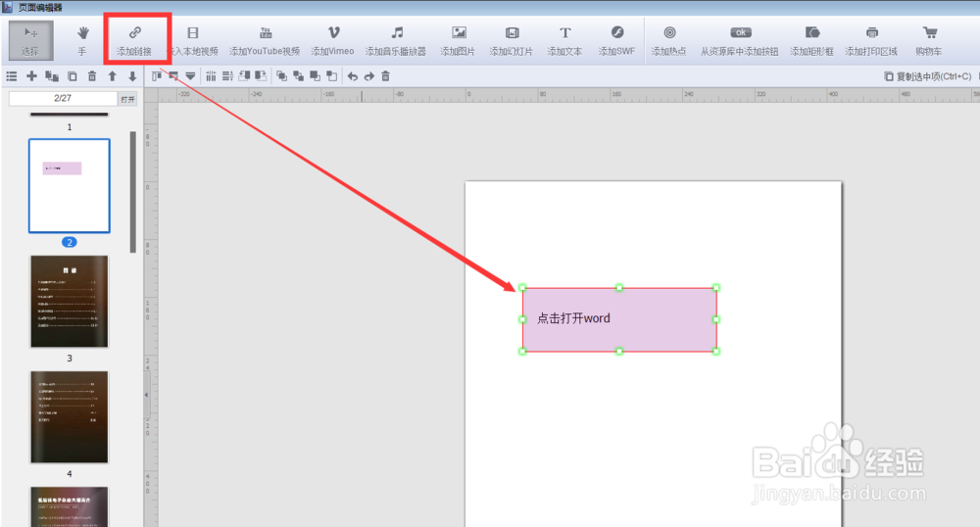
Task: Click the distribute horizontally icon
Action: point(212,76)
